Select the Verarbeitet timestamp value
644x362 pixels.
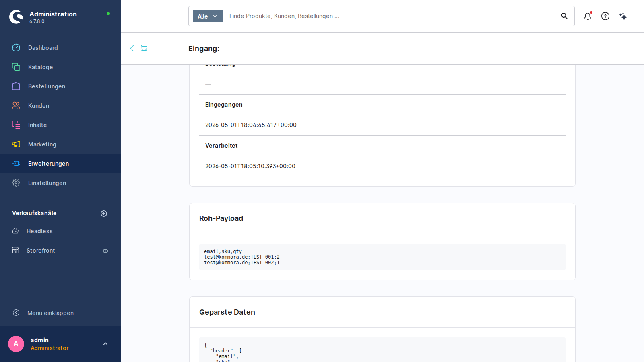(250, 166)
